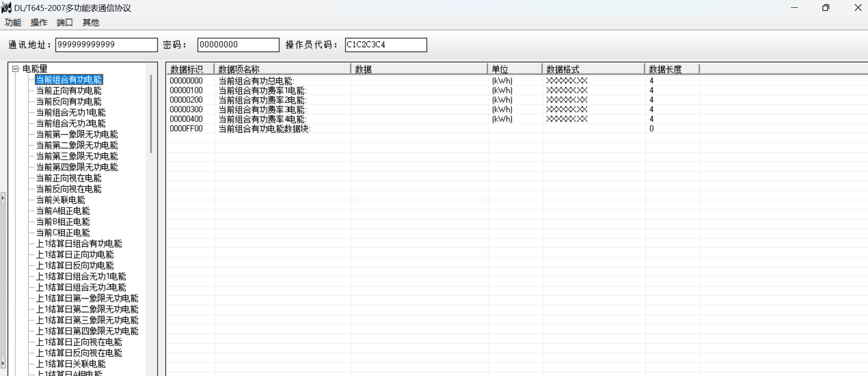Click the tree panel vertical scrollbar thumb
The width and height of the screenshot is (868, 376).
point(151,114)
